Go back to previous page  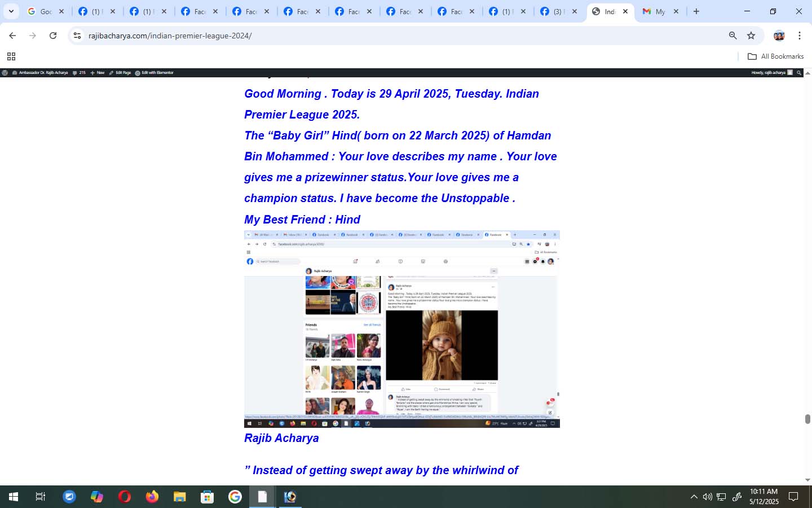pos(12,36)
